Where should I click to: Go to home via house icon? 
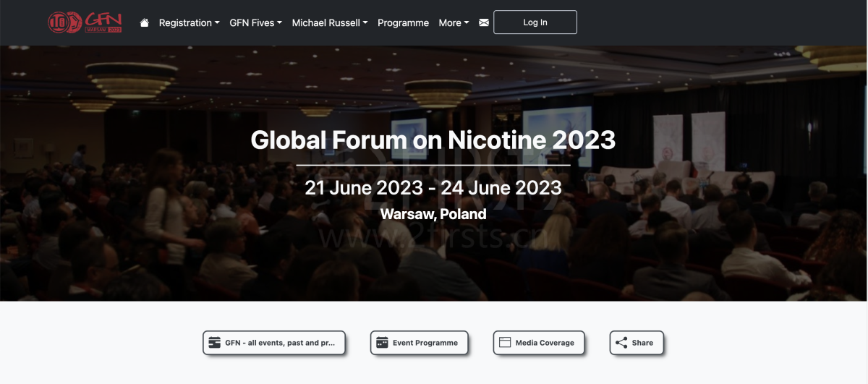point(145,22)
